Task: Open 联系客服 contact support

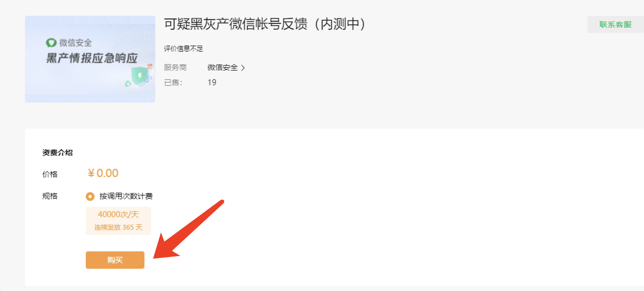Action: (x=615, y=24)
